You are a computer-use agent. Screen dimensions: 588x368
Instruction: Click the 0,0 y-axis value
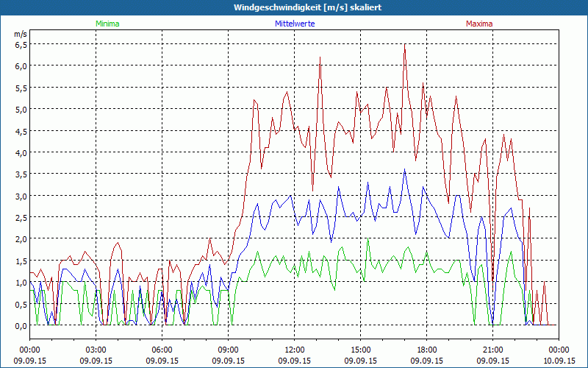[21, 326]
